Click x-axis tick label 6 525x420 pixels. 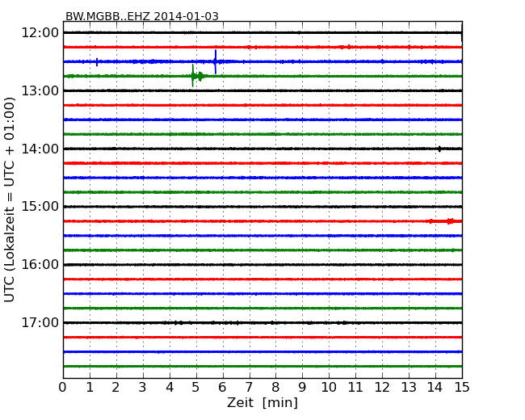pos(222,388)
